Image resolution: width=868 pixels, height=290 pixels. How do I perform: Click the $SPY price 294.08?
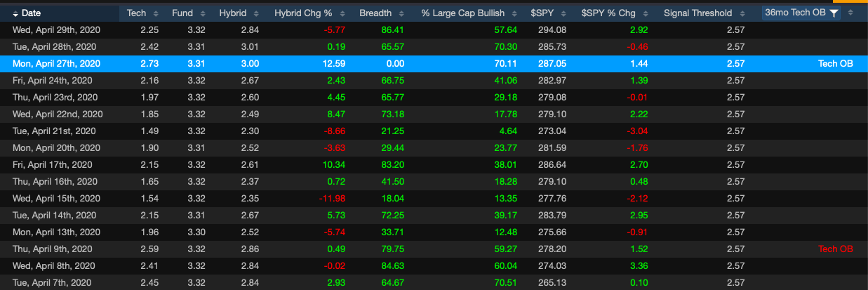tap(552, 30)
